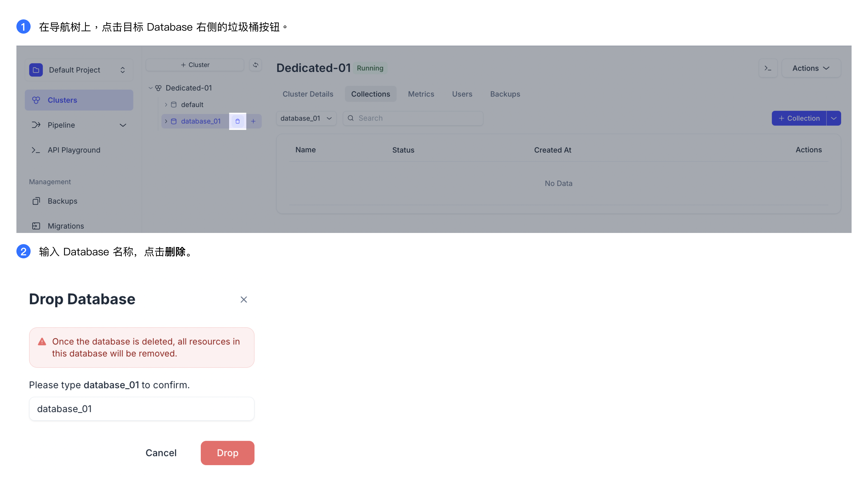Viewport: 868px width, 495px height.
Task: Click the search magnifier in the Collections search bar
Action: (x=351, y=118)
